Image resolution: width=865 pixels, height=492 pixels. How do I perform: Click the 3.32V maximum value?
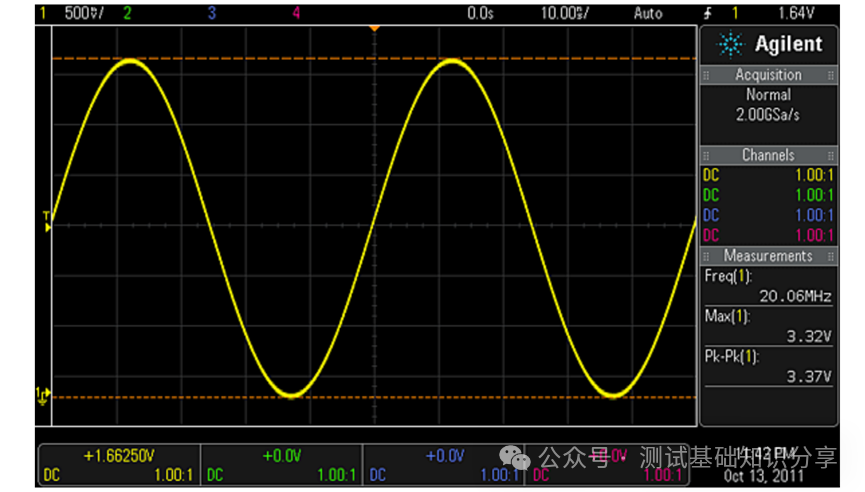pyautogui.click(x=809, y=336)
